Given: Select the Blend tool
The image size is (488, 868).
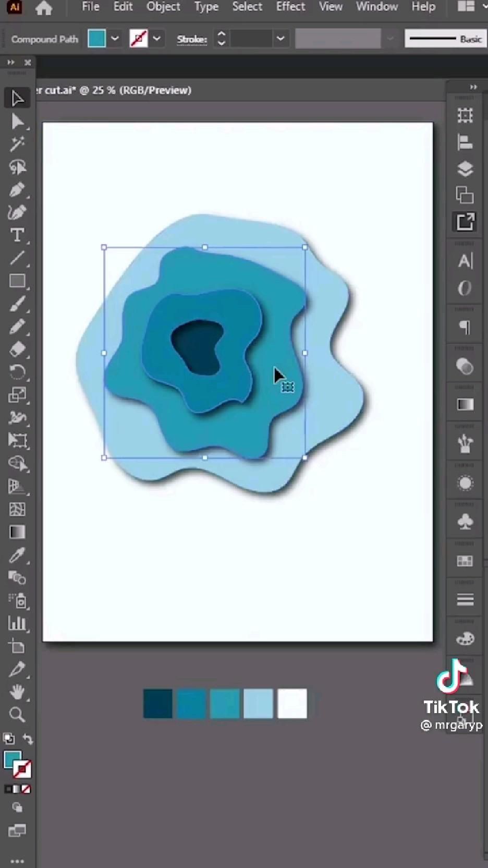Looking at the screenshot, I should pos(17,578).
